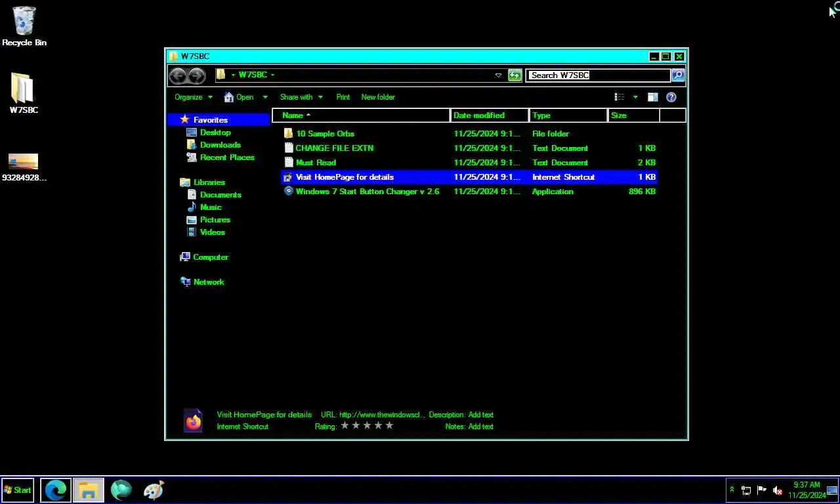Click the File Explorer taskbar icon
Screen dimensions: 840x504
89,490
